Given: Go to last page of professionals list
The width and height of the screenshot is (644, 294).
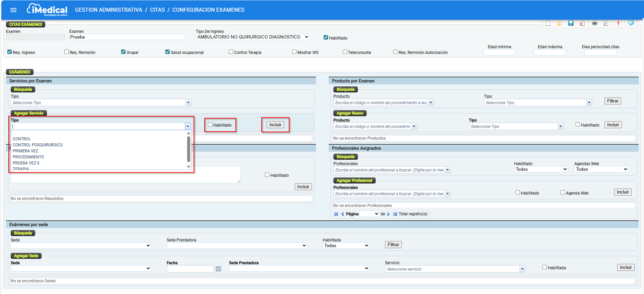Looking at the screenshot, I should pos(395,214).
